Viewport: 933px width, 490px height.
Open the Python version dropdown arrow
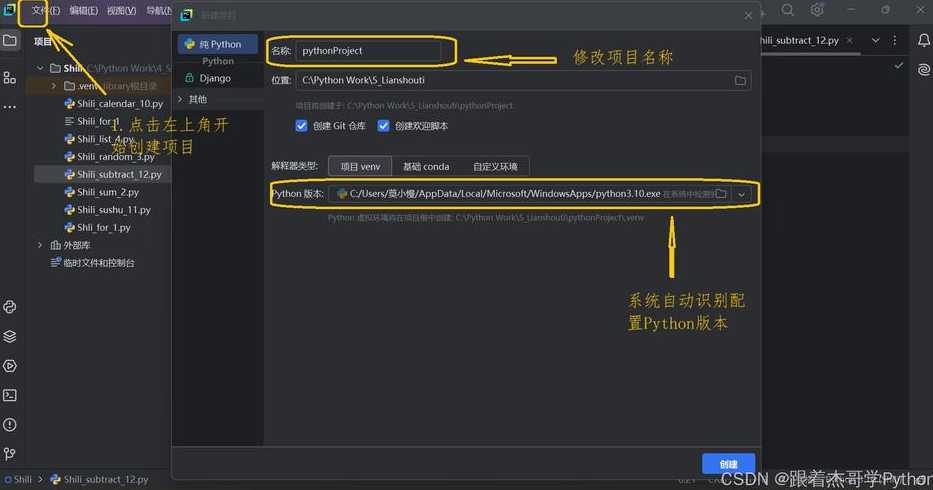(741, 194)
